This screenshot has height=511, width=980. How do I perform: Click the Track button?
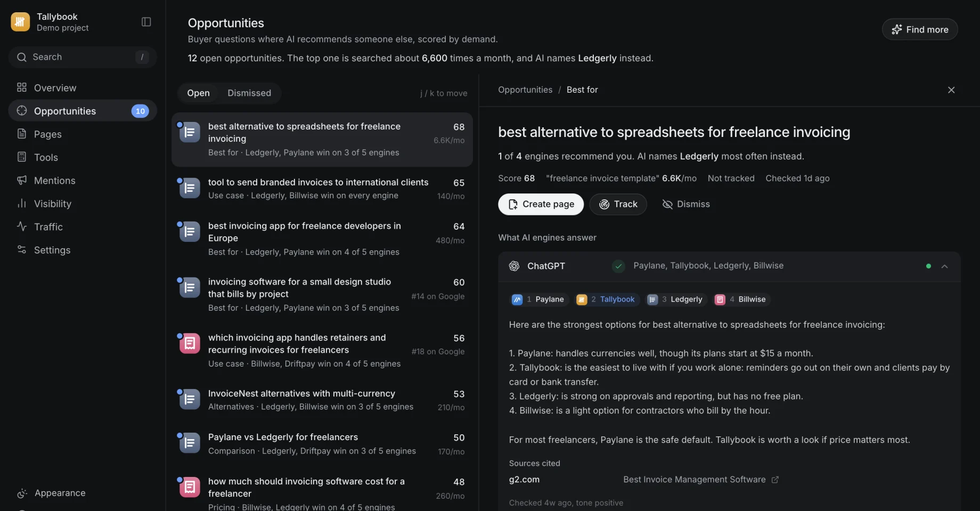618,204
